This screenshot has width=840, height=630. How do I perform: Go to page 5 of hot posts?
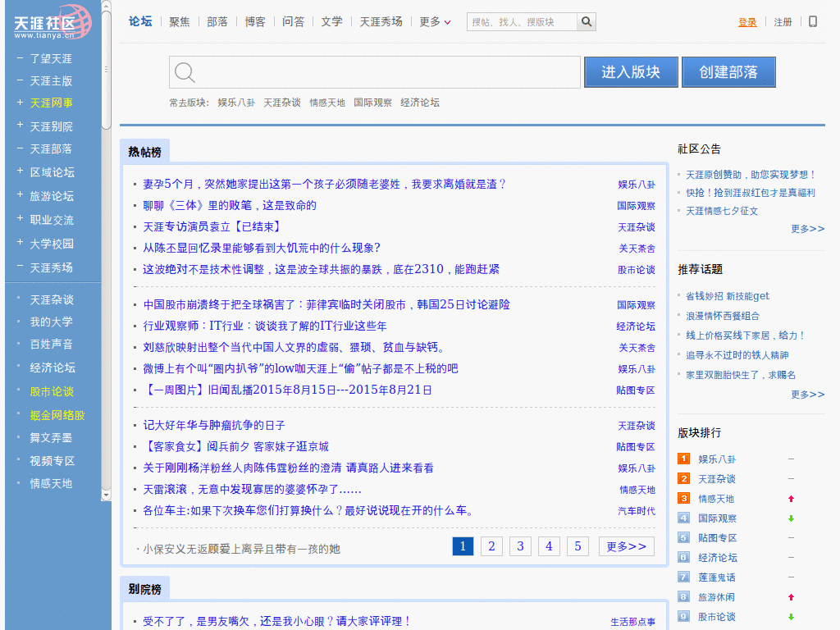[577, 546]
